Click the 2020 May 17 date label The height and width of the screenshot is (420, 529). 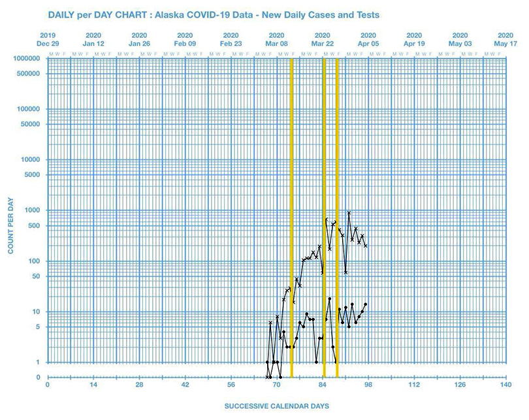(505, 39)
